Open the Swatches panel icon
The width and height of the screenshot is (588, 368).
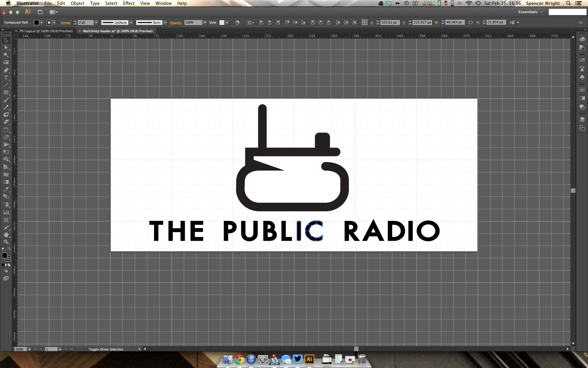coord(582,60)
